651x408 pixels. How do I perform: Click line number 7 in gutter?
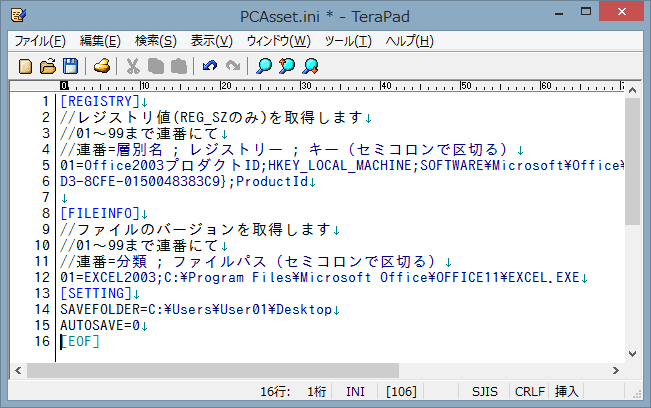coord(46,197)
